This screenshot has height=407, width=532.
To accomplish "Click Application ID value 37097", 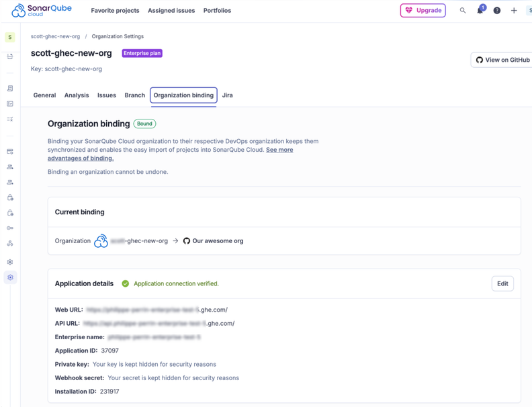I will click(x=110, y=351).
